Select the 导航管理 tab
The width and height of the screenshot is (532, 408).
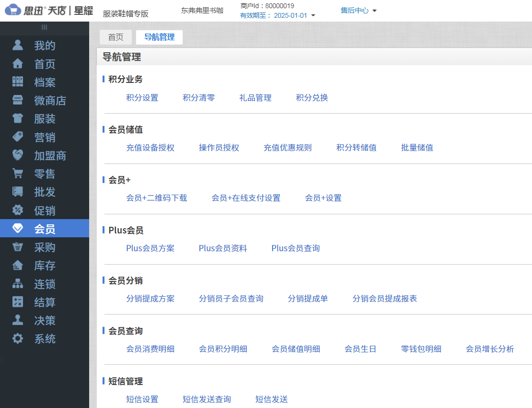(x=159, y=37)
